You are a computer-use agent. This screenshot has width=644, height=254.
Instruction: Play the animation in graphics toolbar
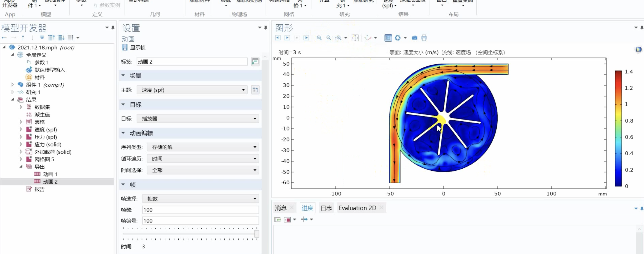tap(287, 38)
